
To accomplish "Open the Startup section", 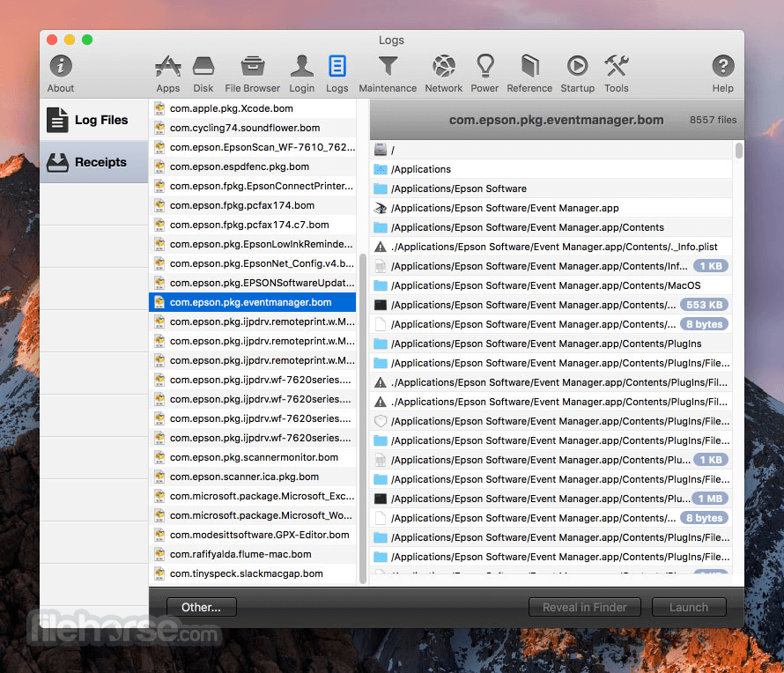I will [578, 73].
